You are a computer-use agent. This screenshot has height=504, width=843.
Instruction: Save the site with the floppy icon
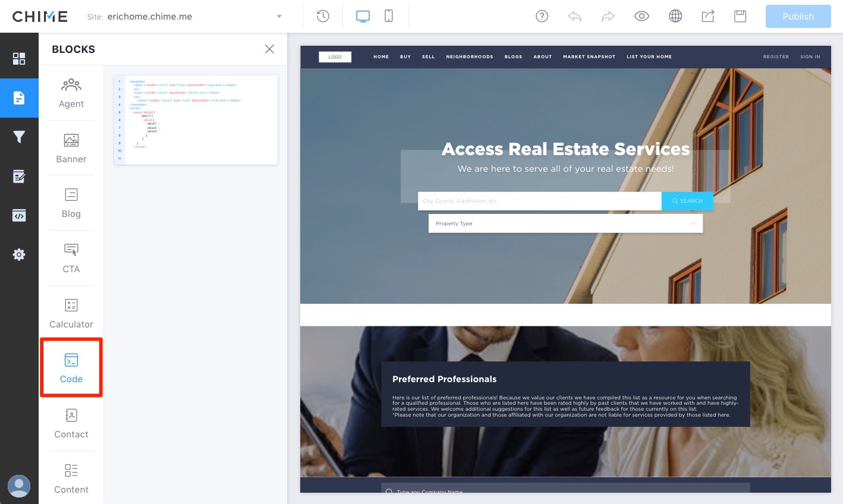tap(740, 16)
